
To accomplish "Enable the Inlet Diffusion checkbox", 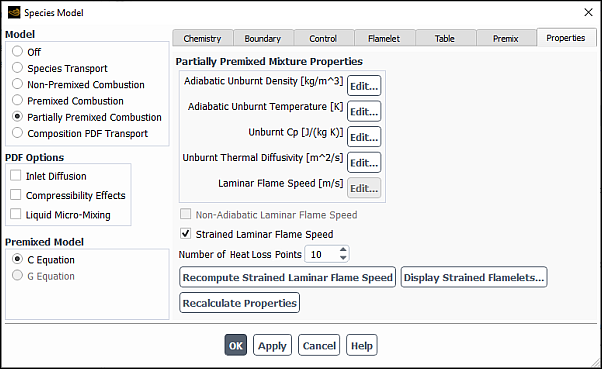I will pos(16,175).
